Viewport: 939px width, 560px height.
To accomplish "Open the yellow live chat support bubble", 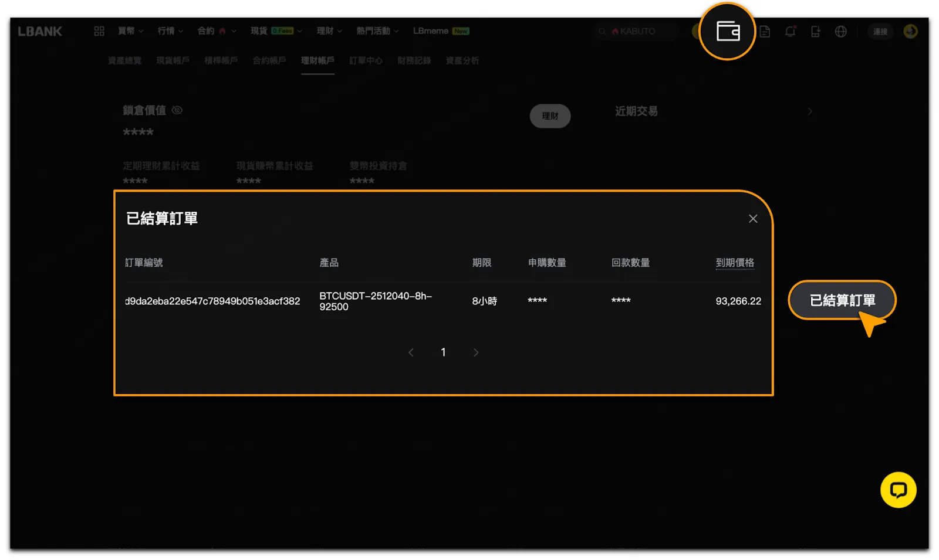I will [897, 490].
